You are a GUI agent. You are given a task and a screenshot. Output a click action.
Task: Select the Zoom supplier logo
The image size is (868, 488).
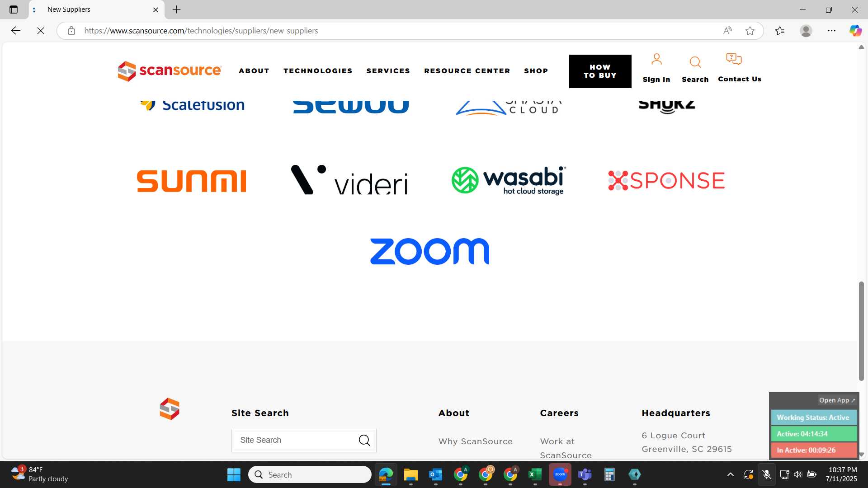(429, 251)
